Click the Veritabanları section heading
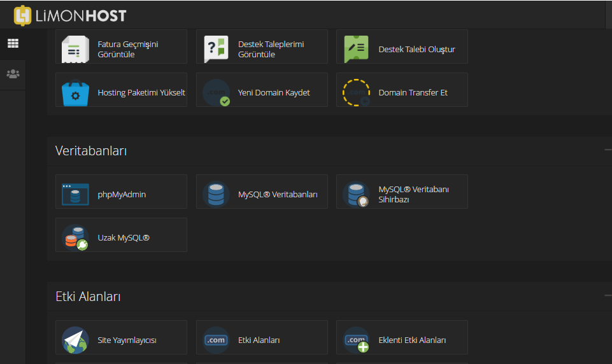The height and width of the screenshot is (364, 612). pyautogui.click(x=91, y=151)
